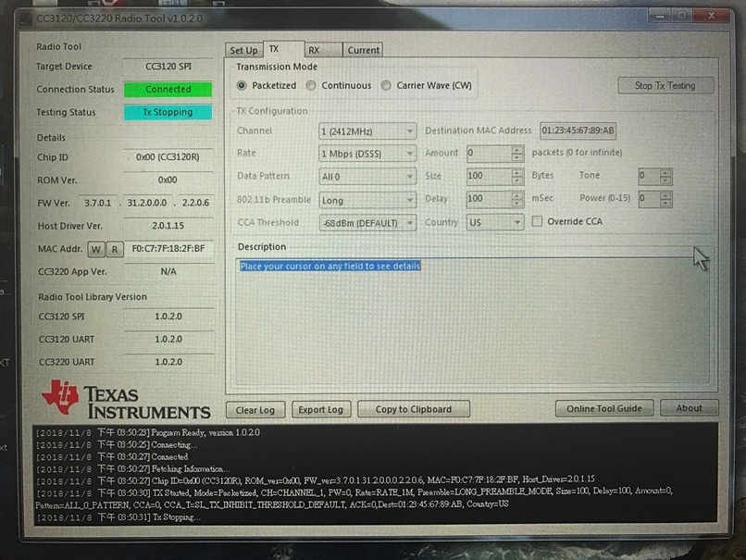Minimize the Radio Tool window
The width and height of the screenshot is (746, 560).
click(x=660, y=16)
